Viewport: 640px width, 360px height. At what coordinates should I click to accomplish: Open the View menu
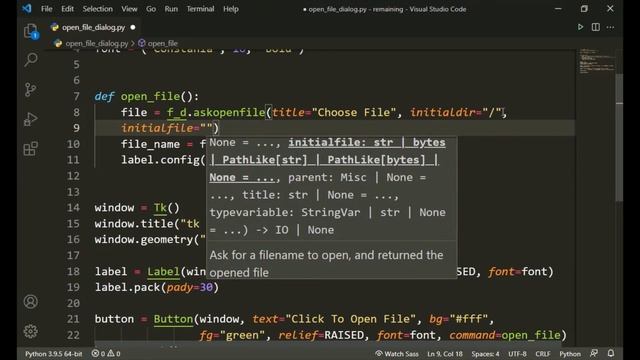pos(129,9)
